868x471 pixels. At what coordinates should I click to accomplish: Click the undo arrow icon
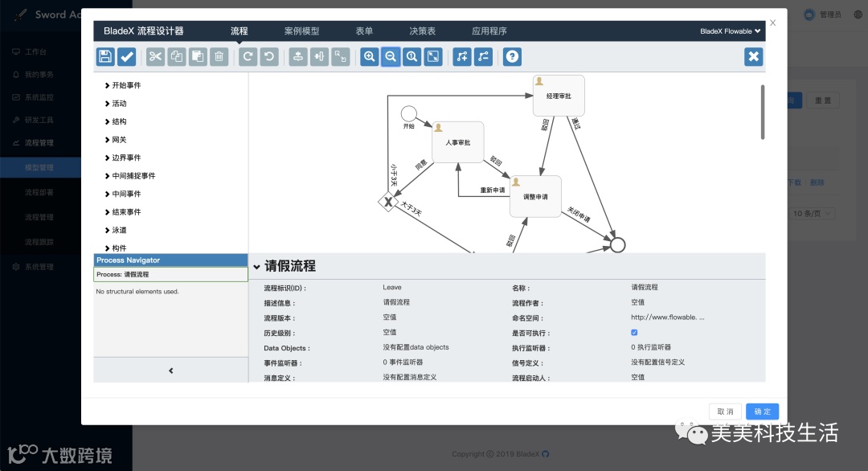pos(269,56)
